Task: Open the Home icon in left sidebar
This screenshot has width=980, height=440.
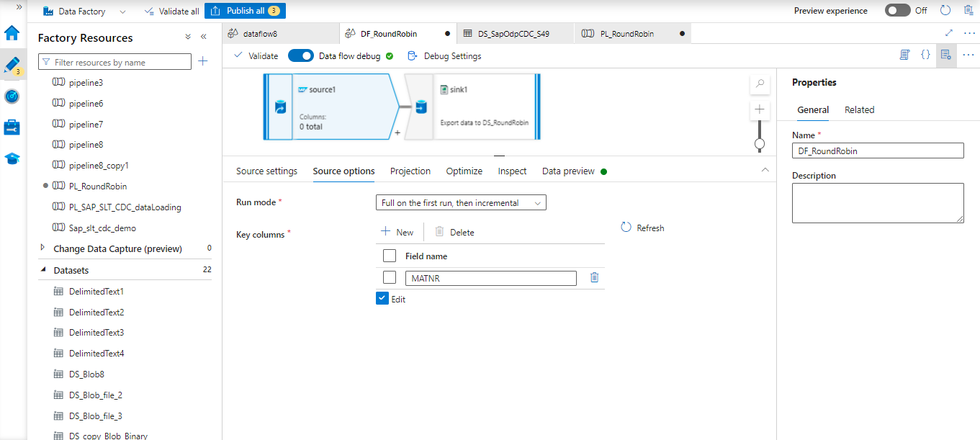Action: click(12, 33)
